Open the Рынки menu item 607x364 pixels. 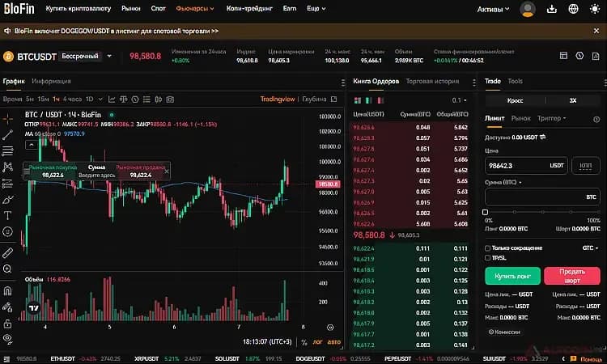click(131, 9)
